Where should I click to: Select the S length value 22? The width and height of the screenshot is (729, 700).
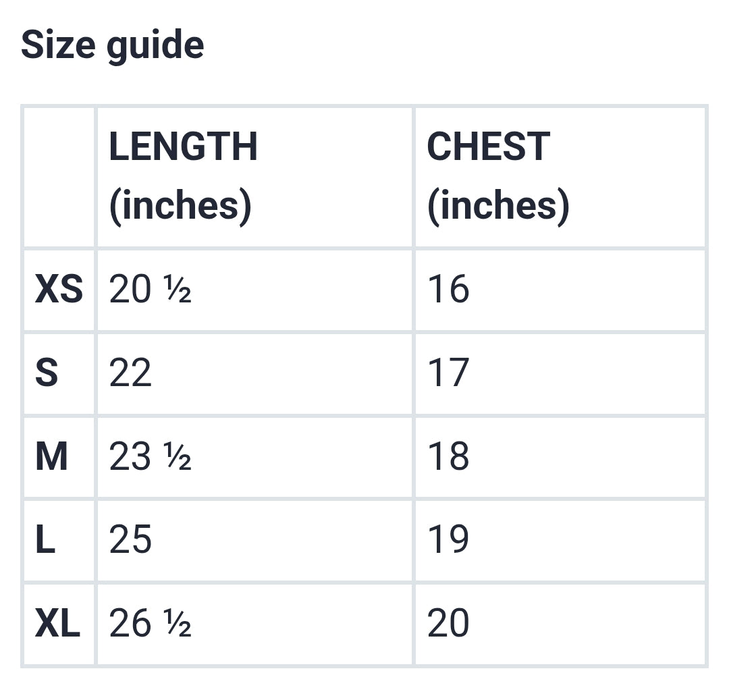[x=130, y=373]
